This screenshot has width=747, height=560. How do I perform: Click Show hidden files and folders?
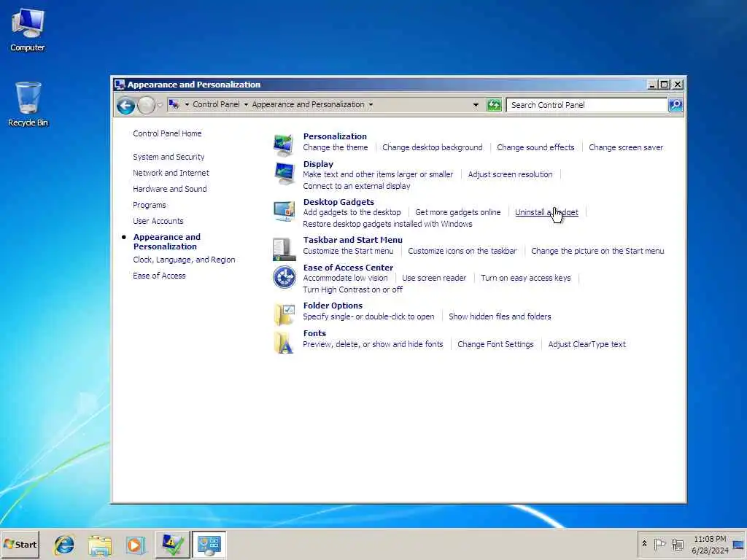pyautogui.click(x=500, y=316)
